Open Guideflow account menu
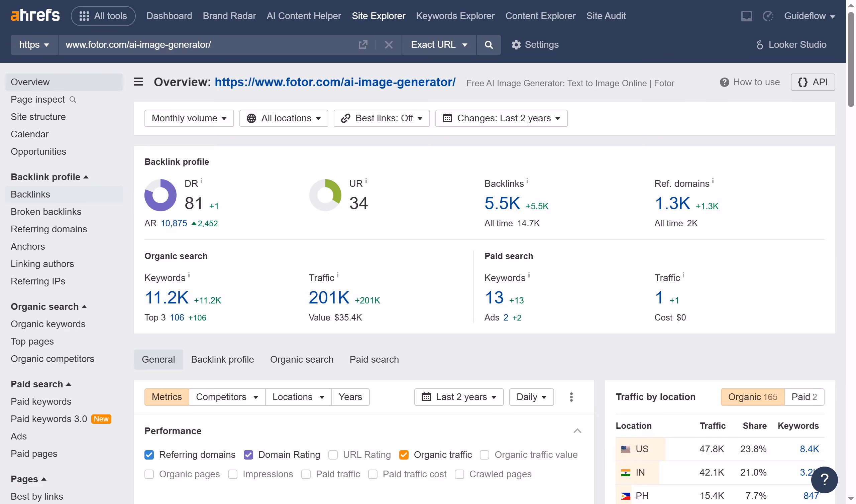This screenshot has width=856, height=504. click(x=810, y=16)
